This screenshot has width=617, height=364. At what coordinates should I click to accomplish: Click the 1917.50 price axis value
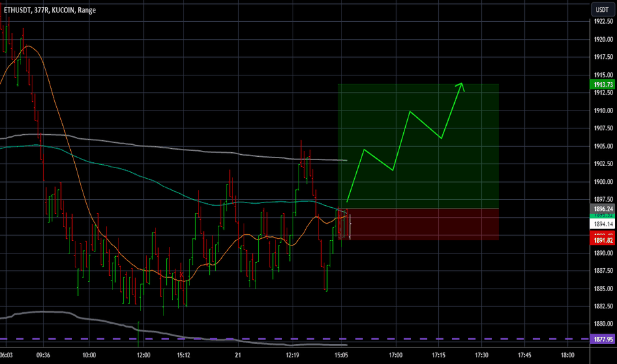click(603, 57)
